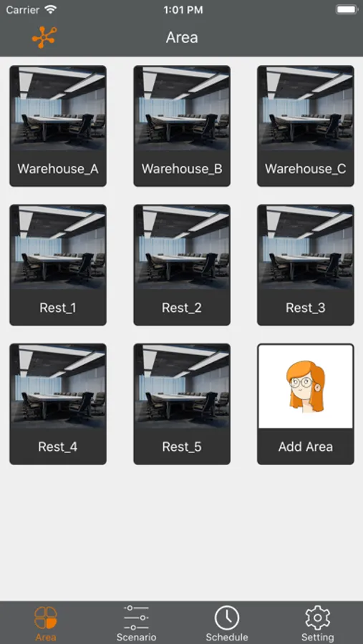Open the Setting gear icon

[x=317, y=618]
